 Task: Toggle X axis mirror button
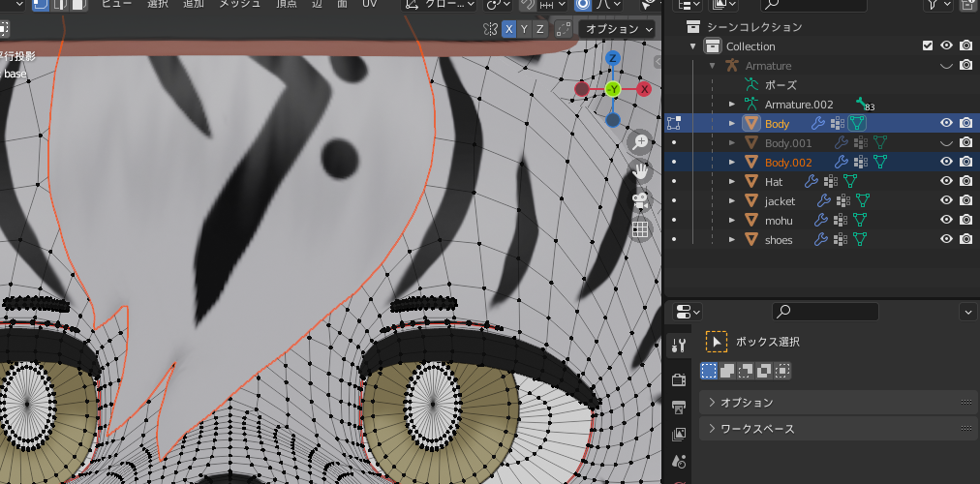click(508, 29)
